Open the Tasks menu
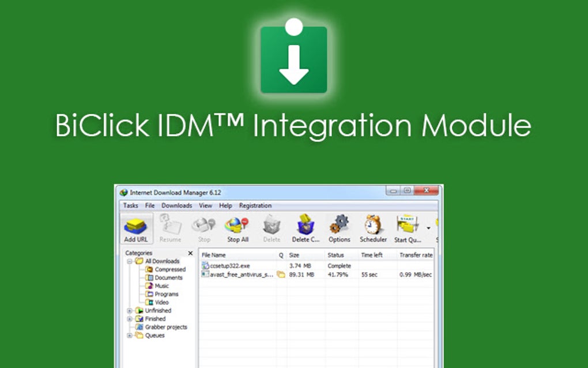 pyautogui.click(x=130, y=205)
